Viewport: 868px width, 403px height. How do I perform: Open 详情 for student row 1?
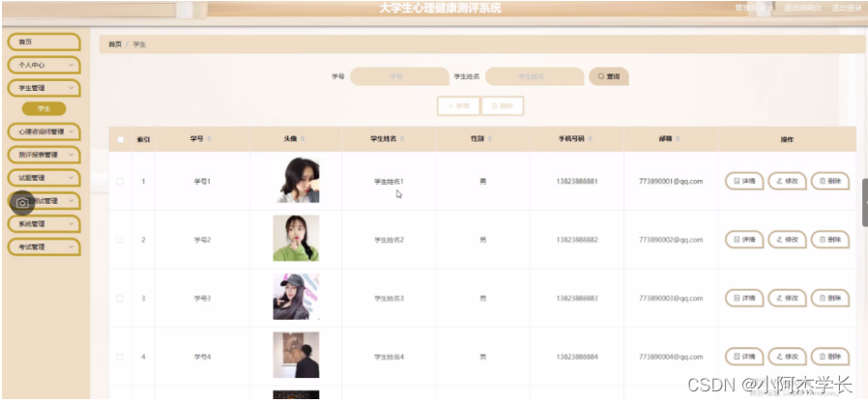tap(744, 181)
